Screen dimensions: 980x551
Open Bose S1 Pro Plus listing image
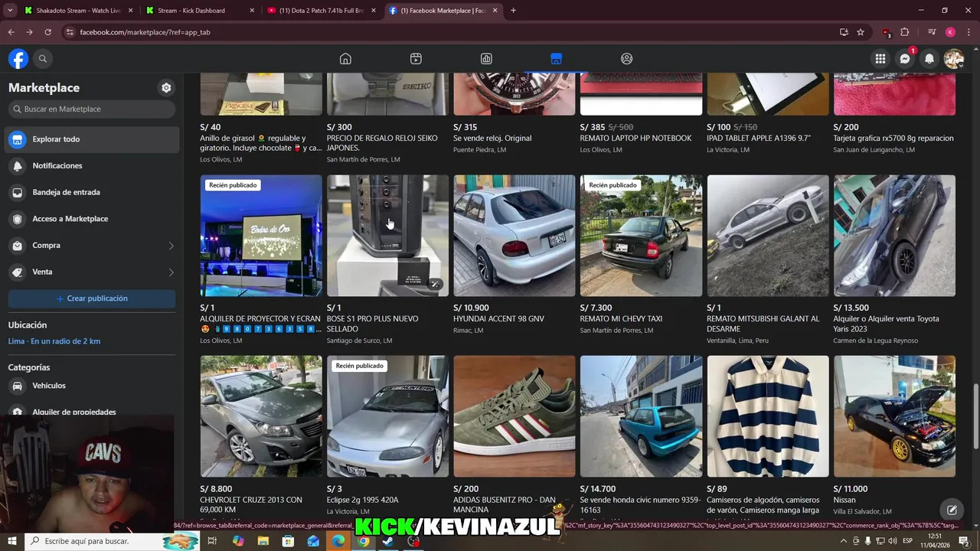(x=387, y=236)
